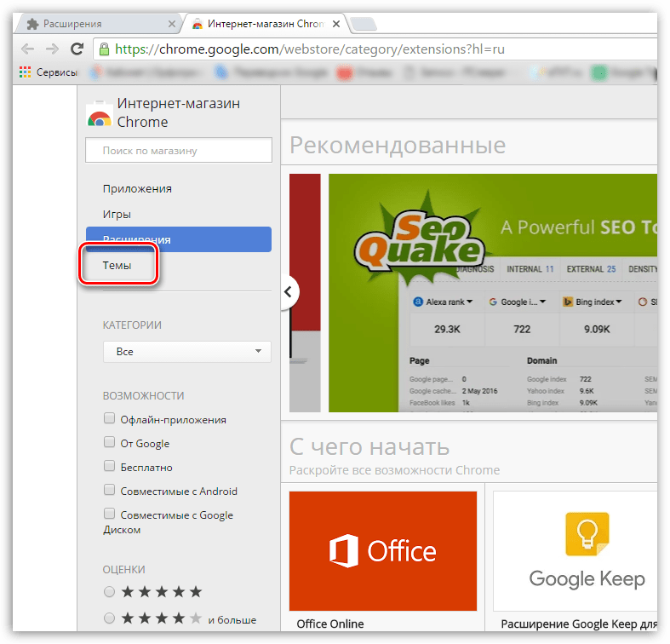Click the ВОЗМОЖНОСТИ label
Screen dimensions: 670x644
point(143,396)
